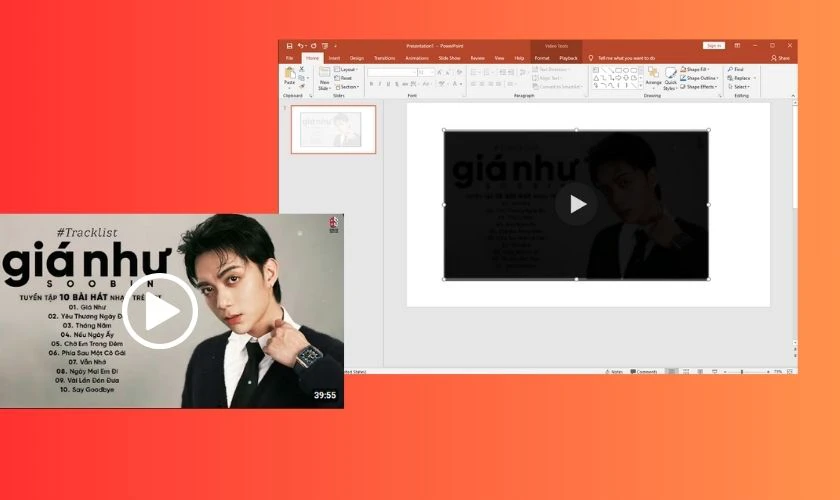Activate the Format Painter
Screen dimensions: 840x500
coord(302,86)
